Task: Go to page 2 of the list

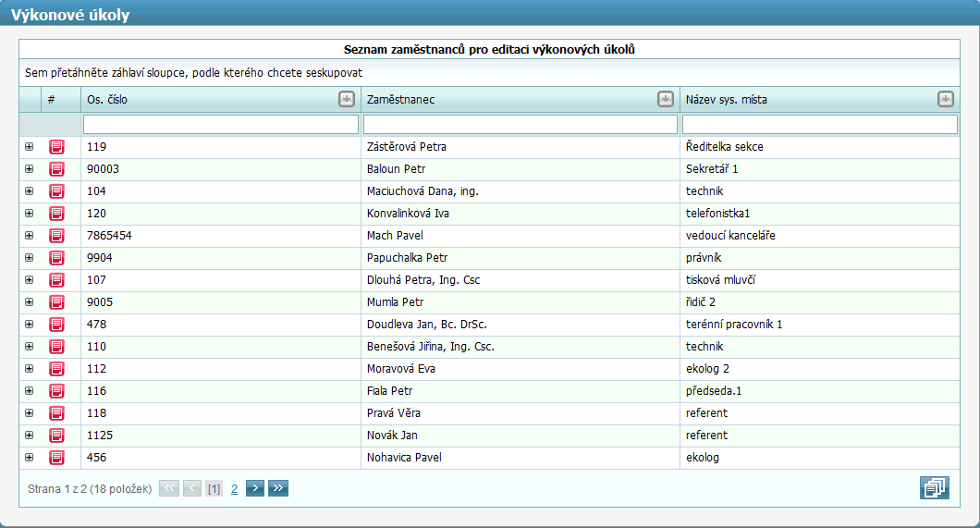Action: pyautogui.click(x=234, y=488)
